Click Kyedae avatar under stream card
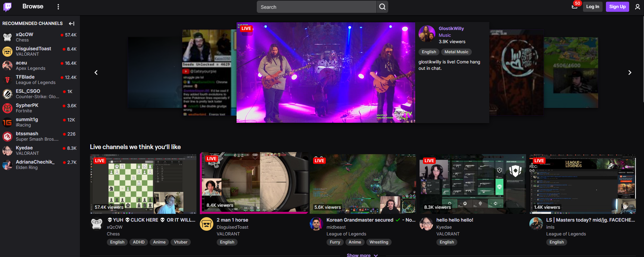 coord(426,224)
